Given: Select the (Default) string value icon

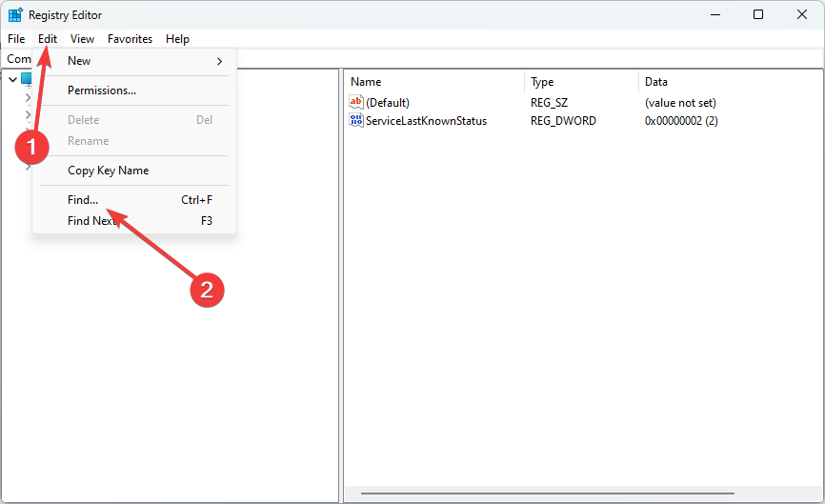Looking at the screenshot, I should pyautogui.click(x=356, y=102).
